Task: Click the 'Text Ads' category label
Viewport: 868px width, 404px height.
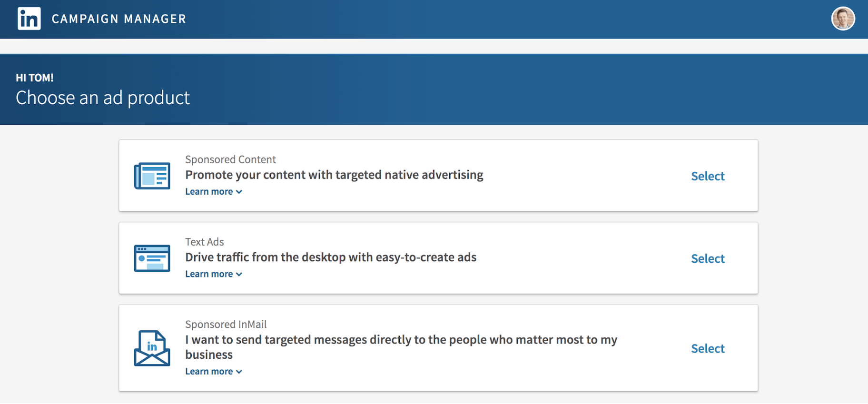Action: click(x=204, y=242)
